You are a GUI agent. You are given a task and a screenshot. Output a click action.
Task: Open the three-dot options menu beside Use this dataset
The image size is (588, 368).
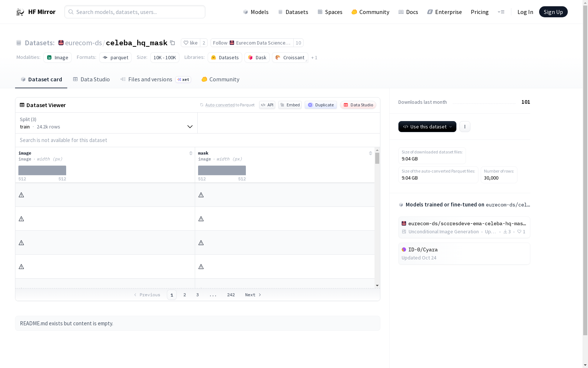tap(465, 127)
